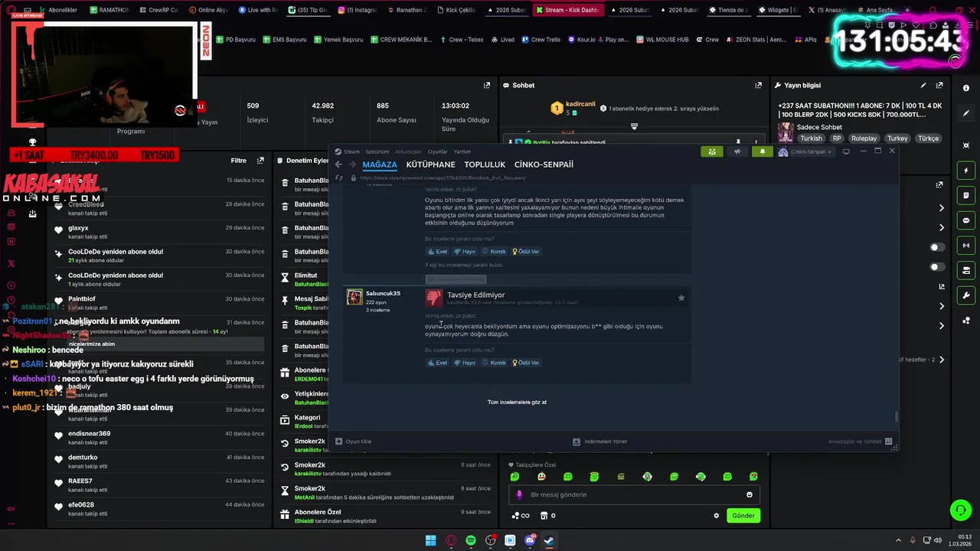Reload the Steam store page

pyautogui.click(x=339, y=178)
